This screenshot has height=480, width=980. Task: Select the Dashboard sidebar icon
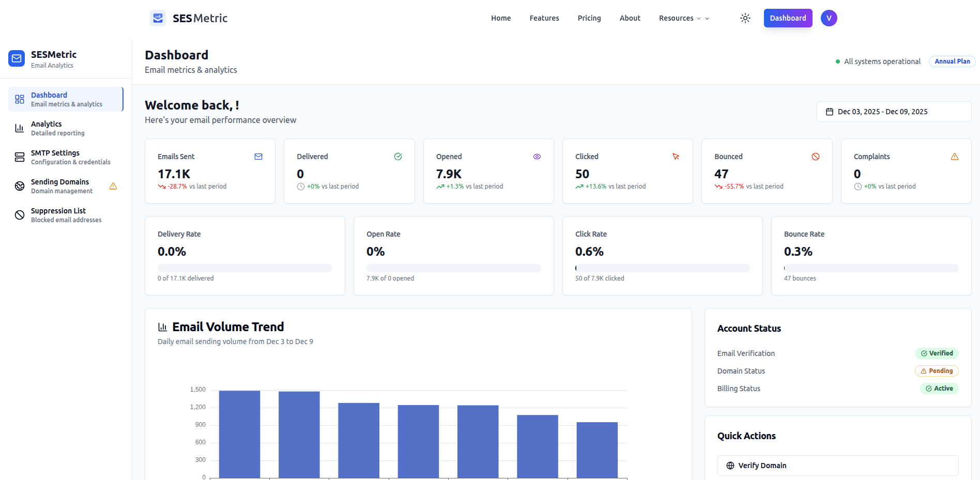(x=19, y=99)
